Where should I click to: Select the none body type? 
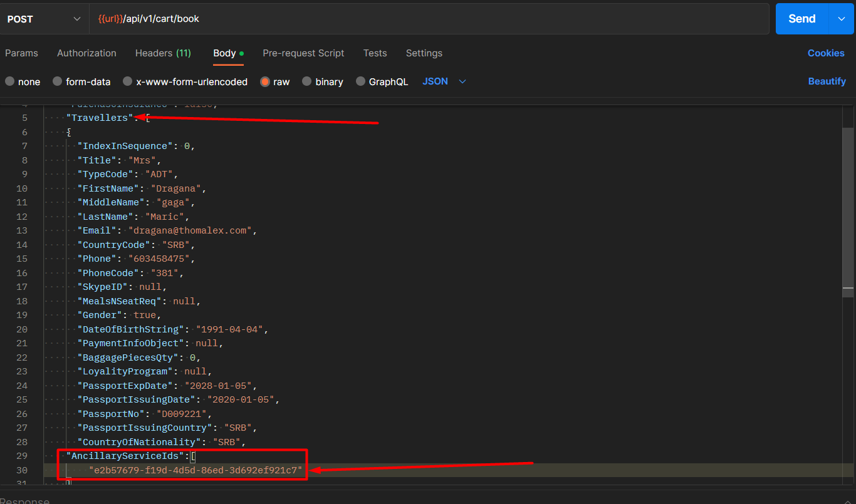tap(23, 81)
